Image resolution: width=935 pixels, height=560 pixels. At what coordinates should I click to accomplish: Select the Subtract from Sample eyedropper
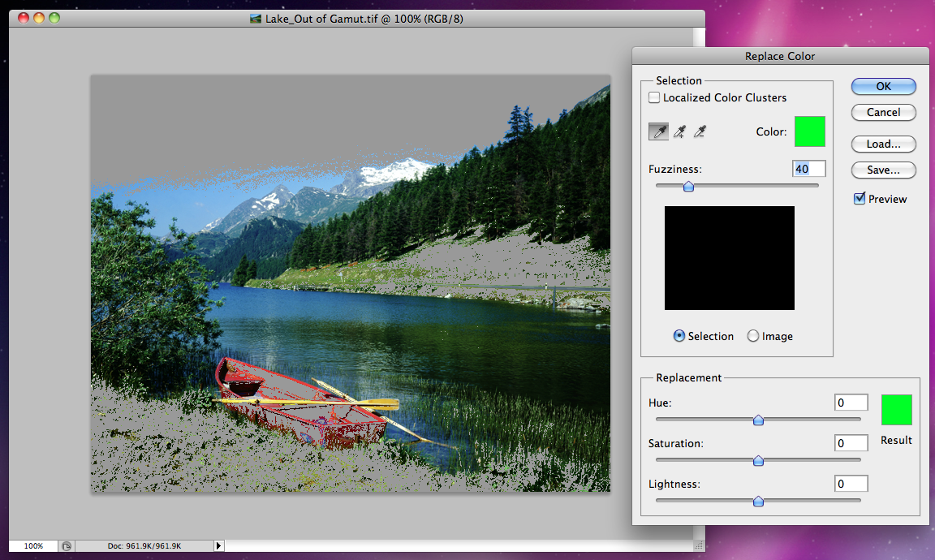(x=700, y=131)
